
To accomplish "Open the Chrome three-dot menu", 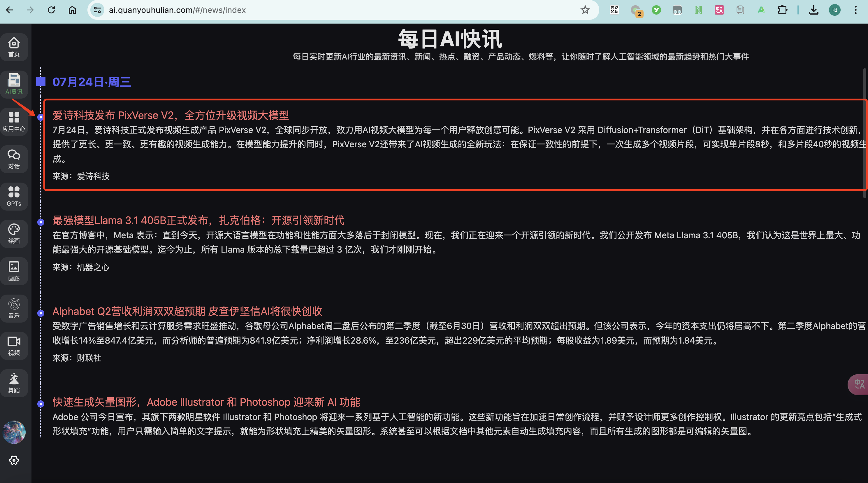I will coord(855,10).
